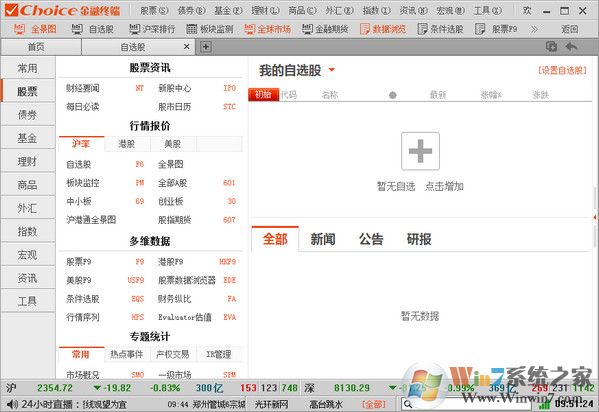Image resolution: width=599 pixels, height=412 pixels.
Task: Open Evaluator估值 link
Action: [x=185, y=317]
